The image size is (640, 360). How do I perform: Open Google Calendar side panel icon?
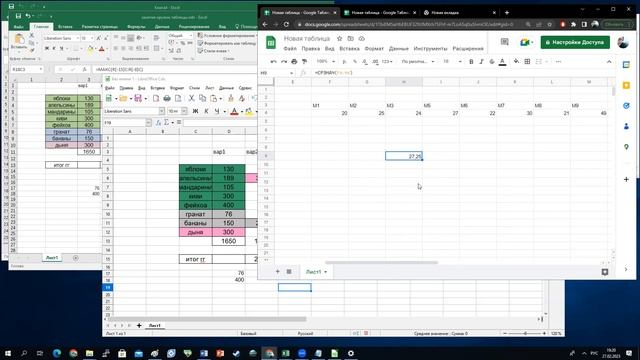[x=626, y=65]
